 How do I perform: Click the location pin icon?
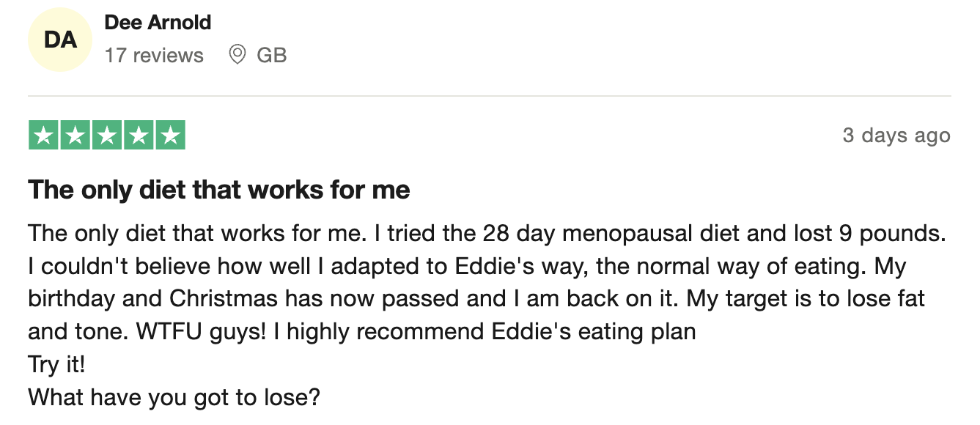tap(237, 54)
